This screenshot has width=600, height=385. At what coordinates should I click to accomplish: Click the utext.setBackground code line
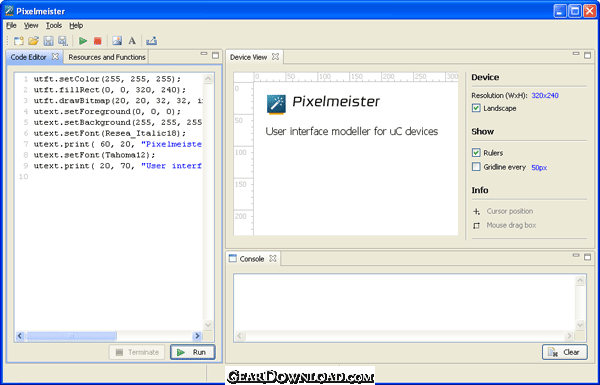tap(118, 122)
